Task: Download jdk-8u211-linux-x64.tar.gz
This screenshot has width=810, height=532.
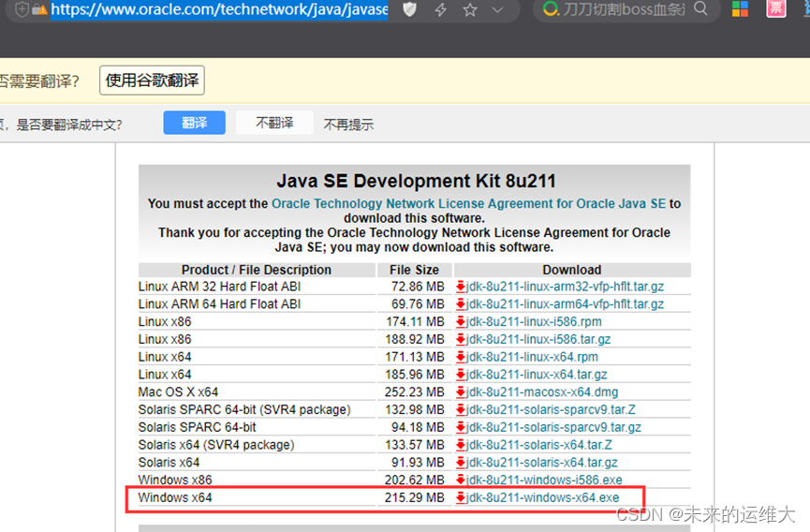Action: click(x=537, y=375)
